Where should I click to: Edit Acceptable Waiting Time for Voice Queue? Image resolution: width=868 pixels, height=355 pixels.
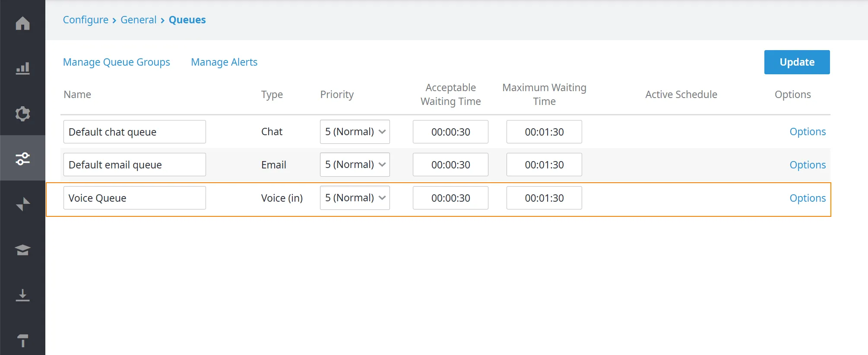[450, 198]
